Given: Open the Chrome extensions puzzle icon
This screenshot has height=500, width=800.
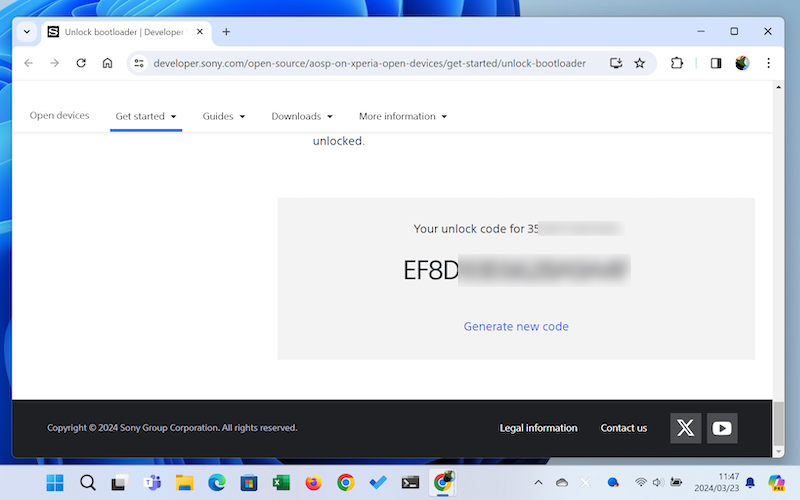Looking at the screenshot, I should click(677, 63).
